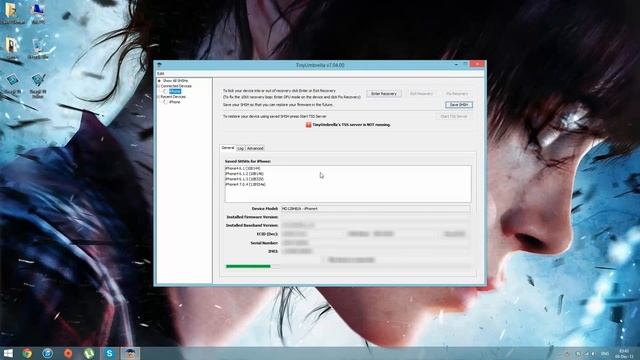Select saved SHSH iPhone4 6.1.3 entry
This screenshot has height=360, width=640.
click(x=244, y=179)
